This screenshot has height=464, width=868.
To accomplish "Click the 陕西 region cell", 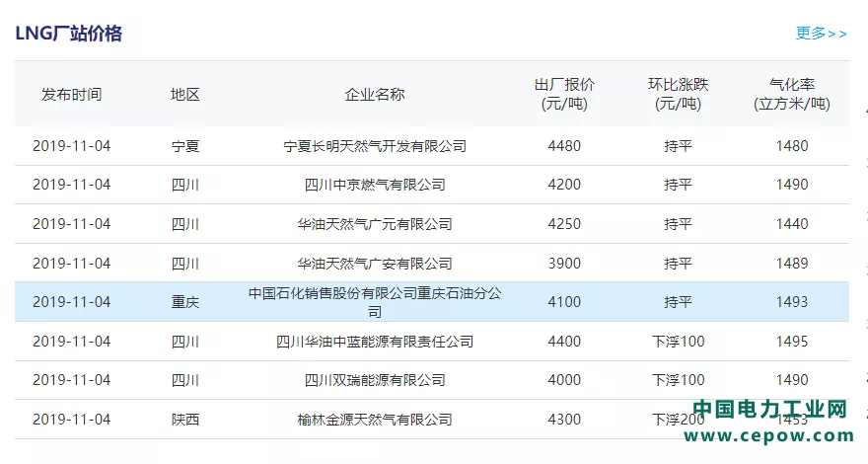I will point(185,420).
